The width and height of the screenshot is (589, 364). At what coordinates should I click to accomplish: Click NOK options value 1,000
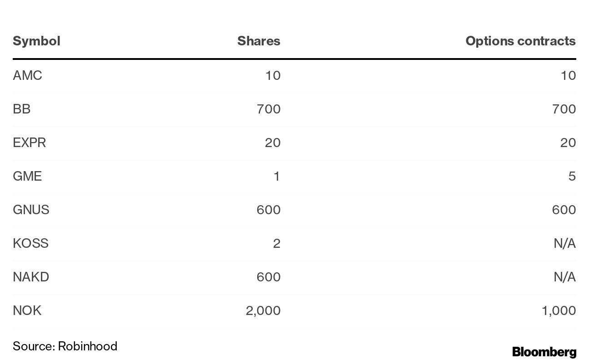pyautogui.click(x=559, y=310)
